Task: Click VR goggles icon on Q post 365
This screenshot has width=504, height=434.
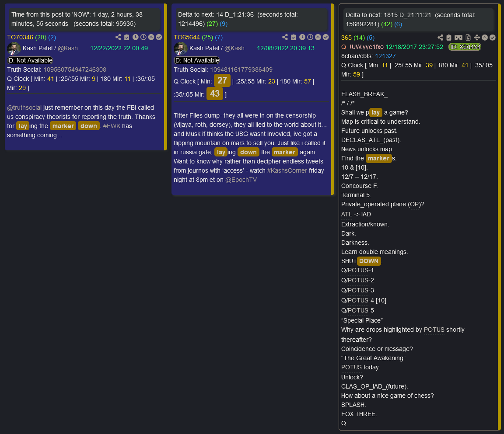Action: click(458, 38)
